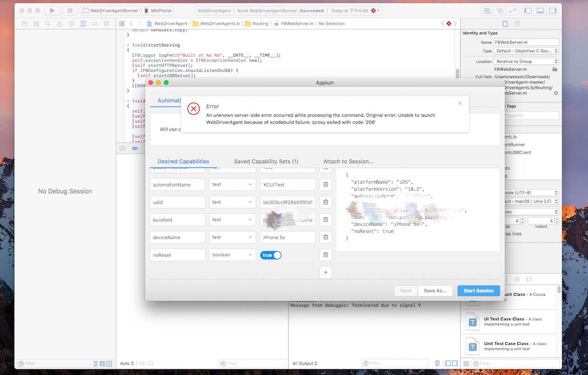
Task: Show the File inspector
Action: [505, 23]
